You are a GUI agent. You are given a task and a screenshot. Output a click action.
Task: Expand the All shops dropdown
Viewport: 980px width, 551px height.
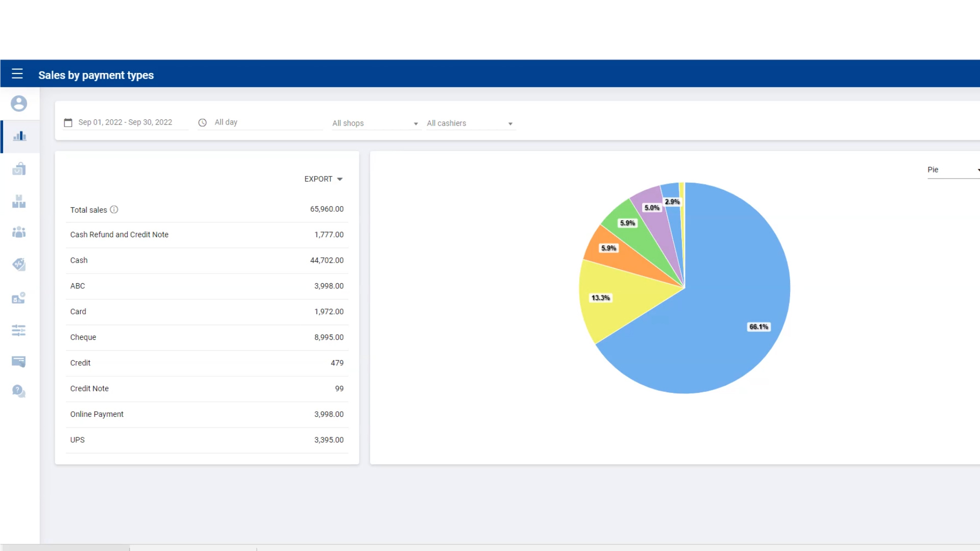point(375,123)
